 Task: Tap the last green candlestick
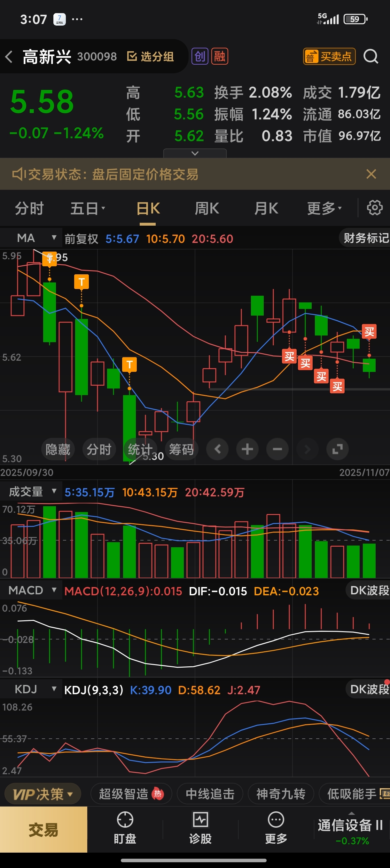tap(369, 365)
